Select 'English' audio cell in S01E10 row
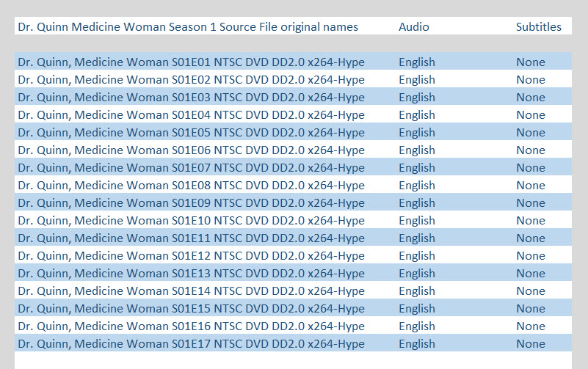This screenshot has width=588, height=369. [417, 221]
